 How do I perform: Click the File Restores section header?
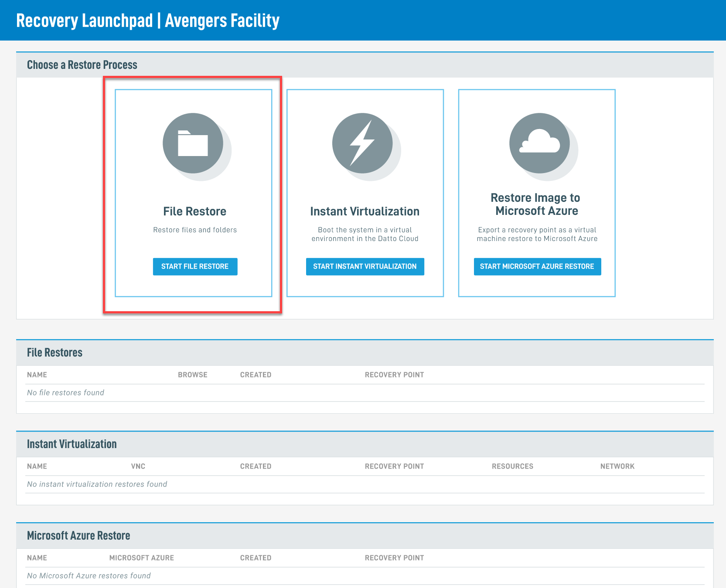click(55, 353)
